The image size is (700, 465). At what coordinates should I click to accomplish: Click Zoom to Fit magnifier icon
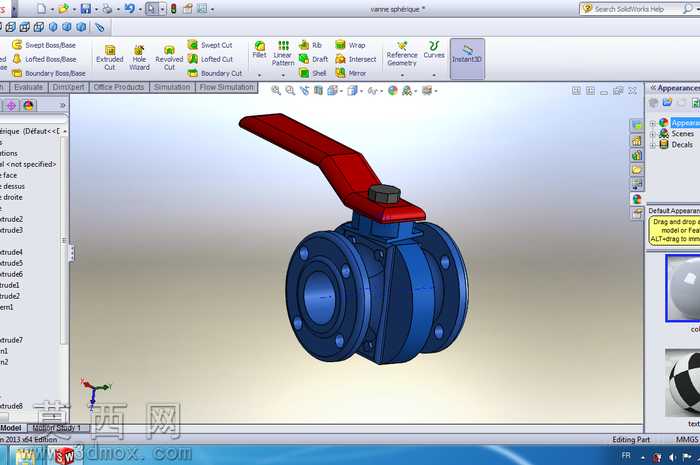pyautogui.click(x=276, y=91)
